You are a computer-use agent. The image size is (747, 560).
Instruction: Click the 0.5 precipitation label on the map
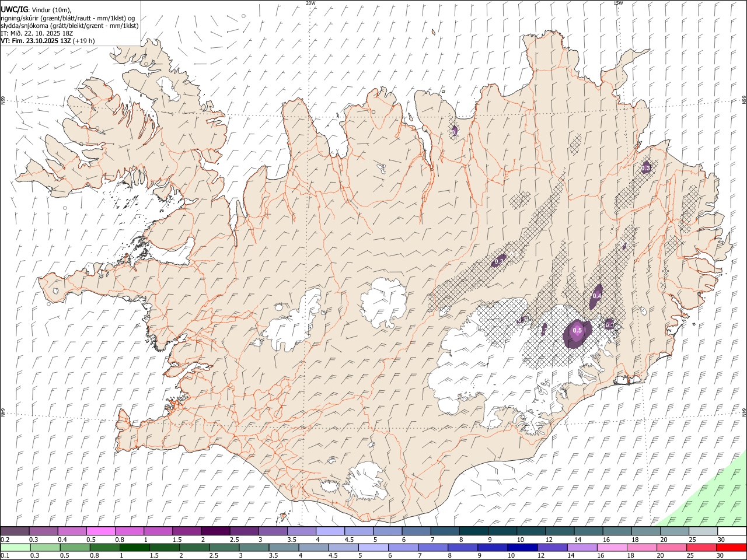coord(577,331)
